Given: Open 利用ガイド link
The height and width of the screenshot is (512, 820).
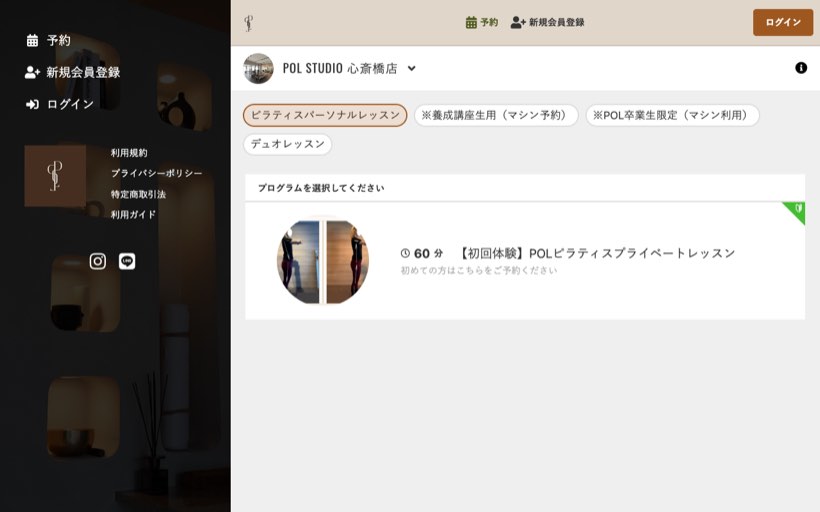Looking at the screenshot, I should pos(133,214).
